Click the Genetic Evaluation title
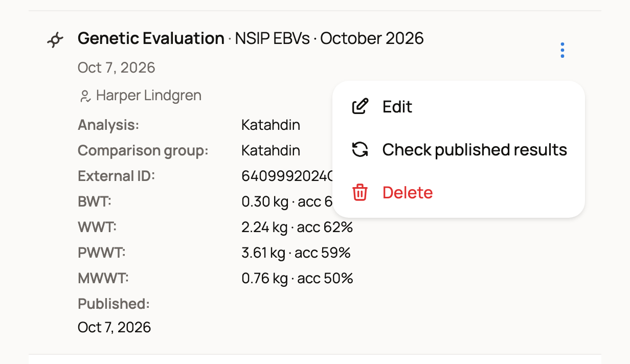This screenshot has width=630, height=364. click(151, 38)
